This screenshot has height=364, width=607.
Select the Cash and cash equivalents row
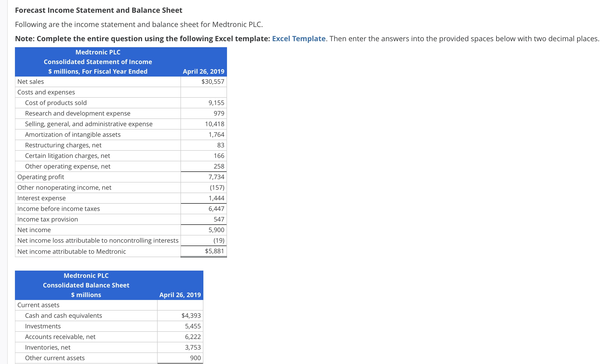(x=63, y=316)
